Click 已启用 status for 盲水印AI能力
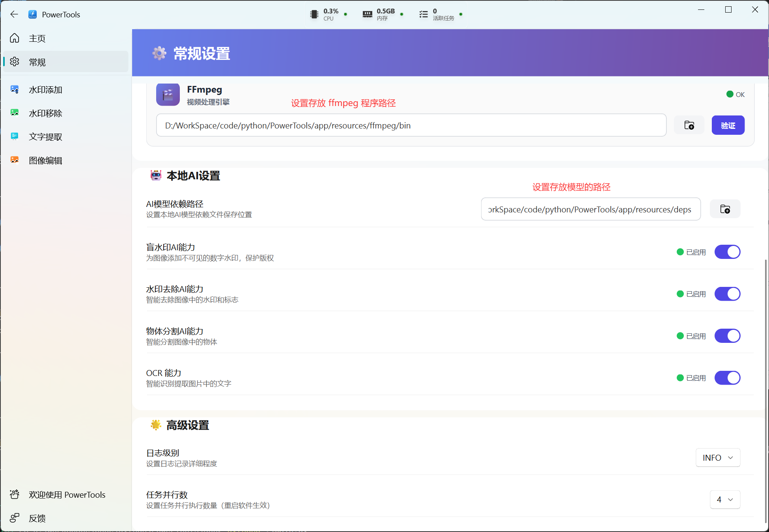The height and width of the screenshot is (532, 769). point(691,252)
